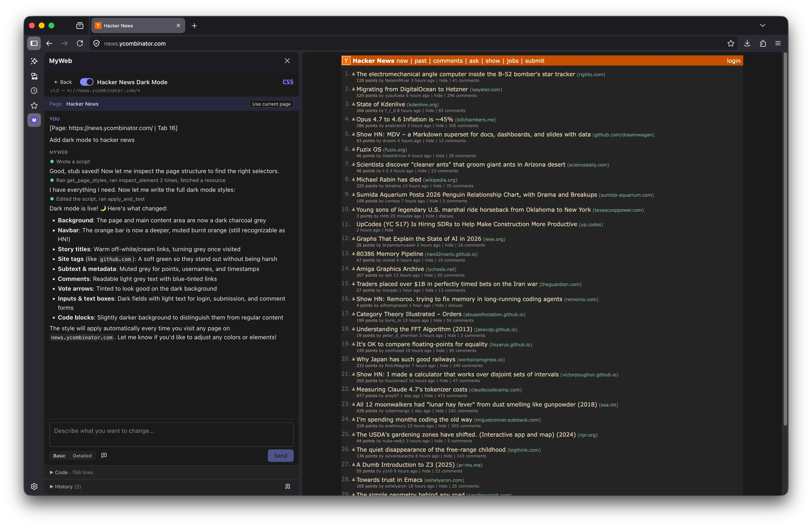
Task: Open the downloads icon in the browser toolbar
Action: 747,43
